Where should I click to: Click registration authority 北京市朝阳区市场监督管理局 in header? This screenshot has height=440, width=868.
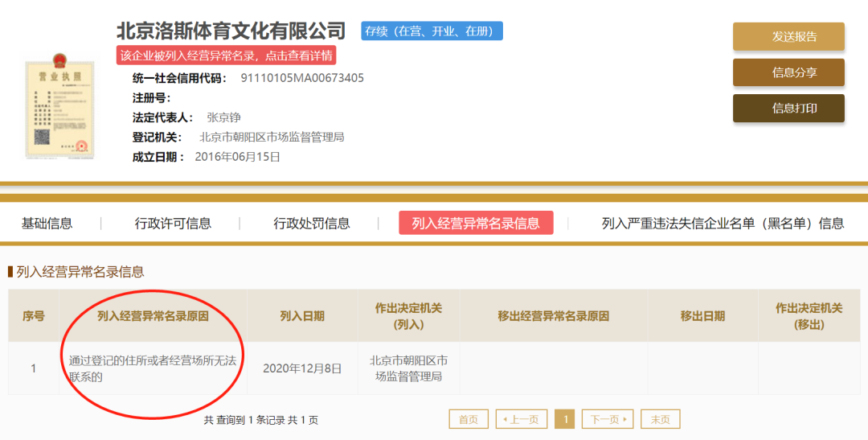pyautogui.click(x=272, y=137)
